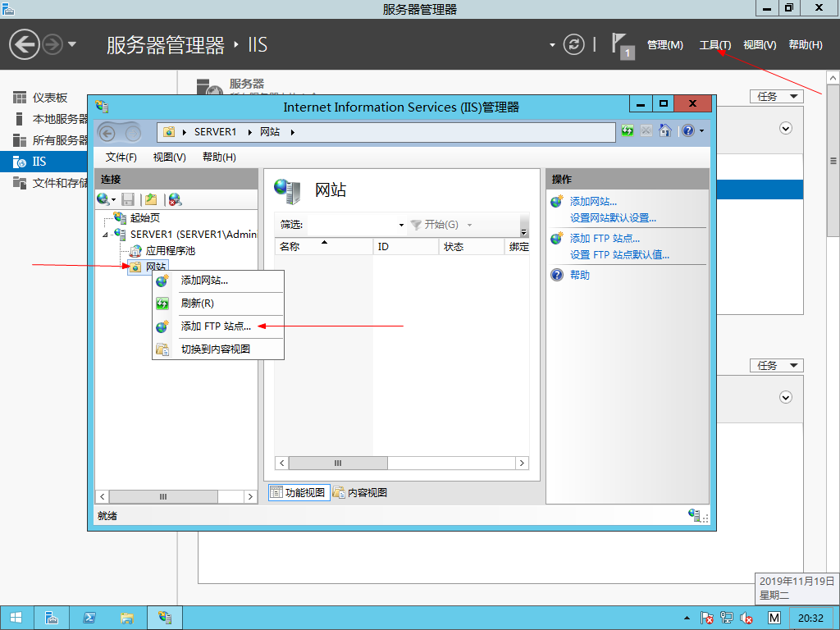Open PowerShell from taskbar
Viewport: 840px width, 630px height.
coord(89,618)
